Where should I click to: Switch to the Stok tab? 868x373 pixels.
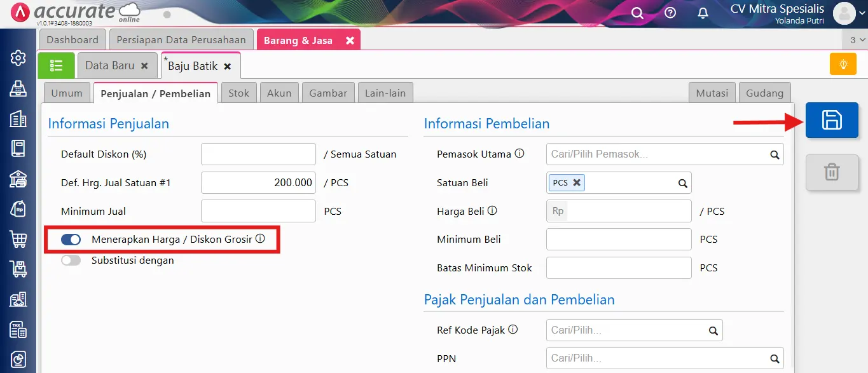pyautogui.click(x=238, y=92)
